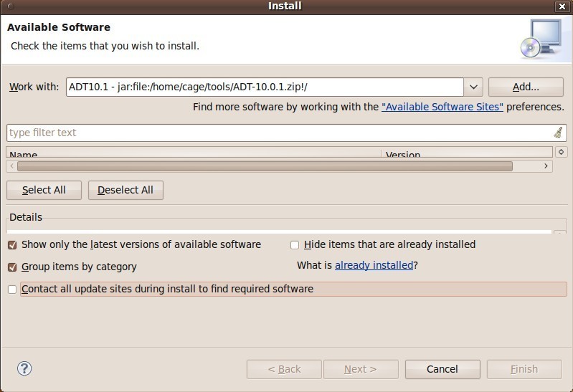
Task: Uncheck Group items by category
Action: pos(12,267)
